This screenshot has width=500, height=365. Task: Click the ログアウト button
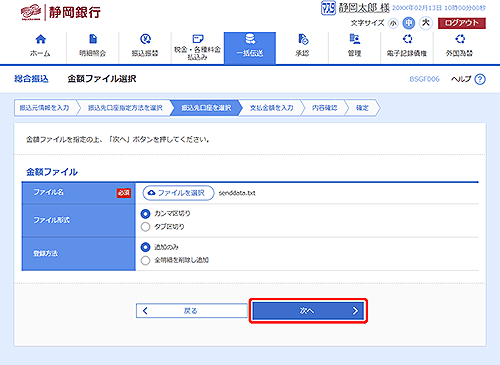click(462, 23)
